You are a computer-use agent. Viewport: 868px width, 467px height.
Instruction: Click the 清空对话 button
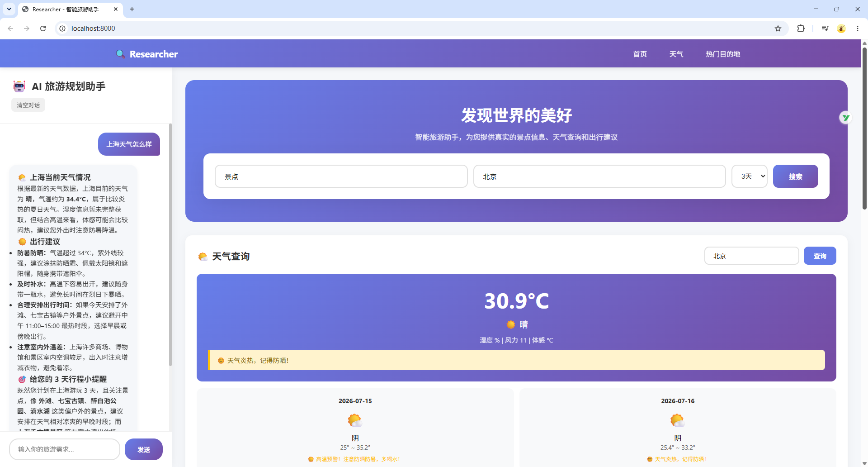click(28, 105)
